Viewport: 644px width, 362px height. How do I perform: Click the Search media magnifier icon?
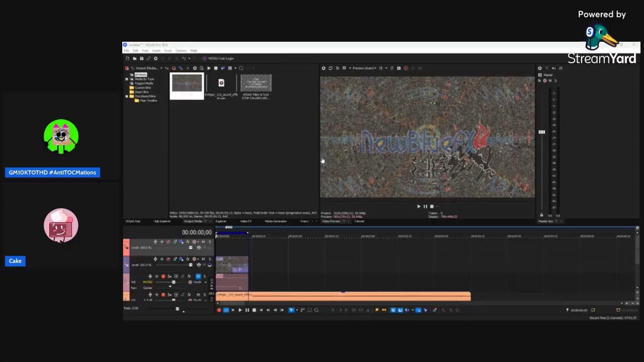pos(241,68)
